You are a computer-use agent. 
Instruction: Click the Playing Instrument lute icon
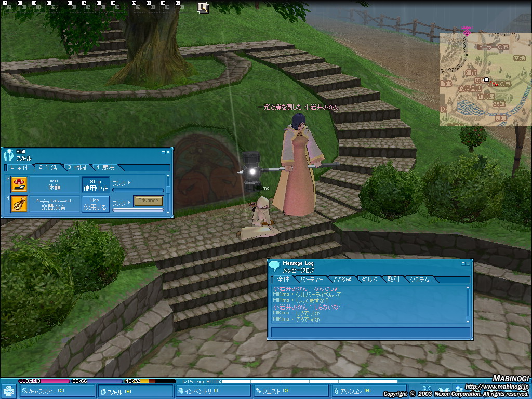coord(19,204)
